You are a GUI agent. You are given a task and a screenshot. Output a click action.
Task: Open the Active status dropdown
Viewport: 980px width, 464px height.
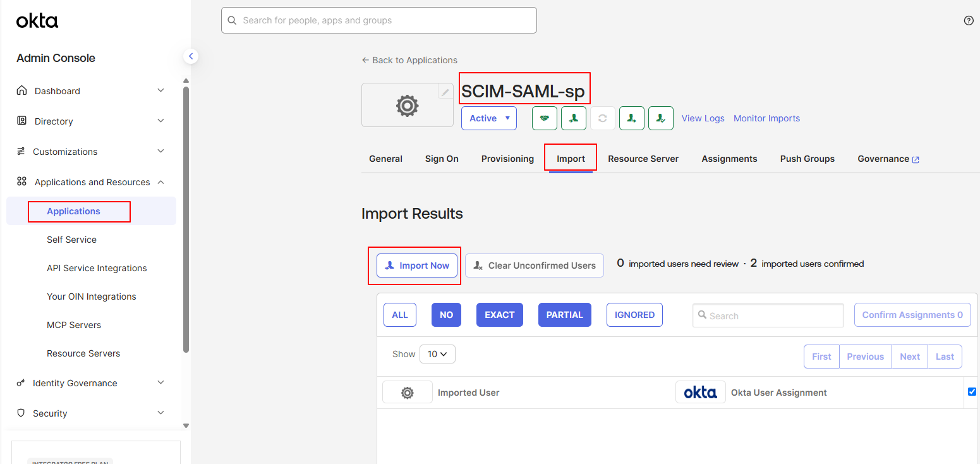point(489,118)
